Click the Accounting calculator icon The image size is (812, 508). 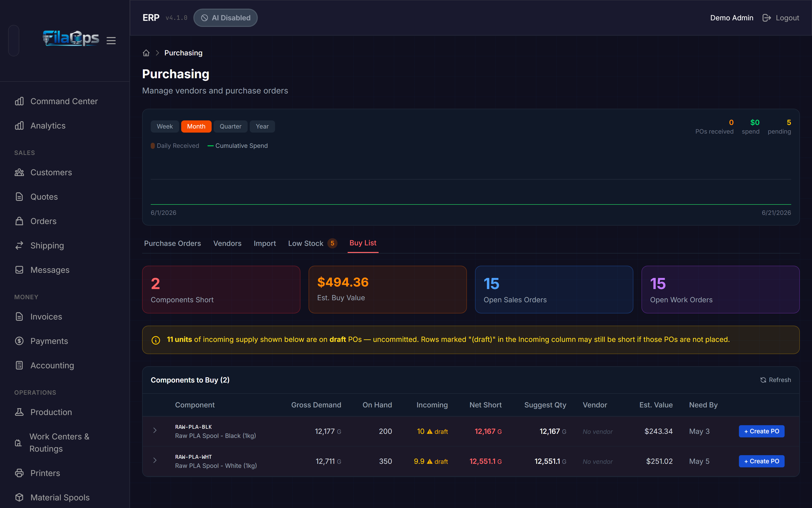click(20, 365)
